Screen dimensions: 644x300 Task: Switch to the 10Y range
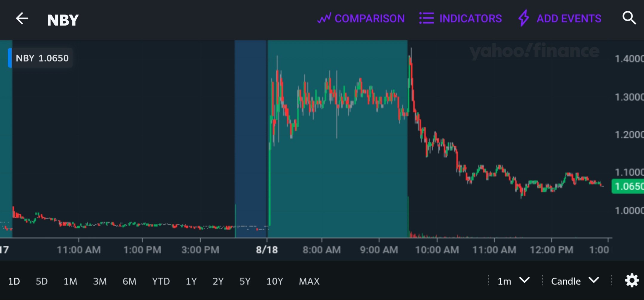click(275, 281)
